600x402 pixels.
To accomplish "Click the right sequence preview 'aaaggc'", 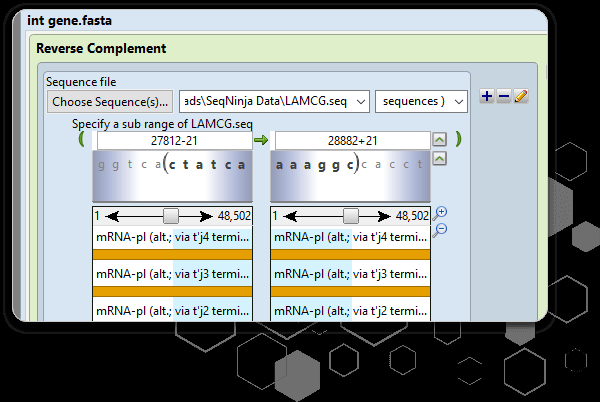I will coord(315,165).
